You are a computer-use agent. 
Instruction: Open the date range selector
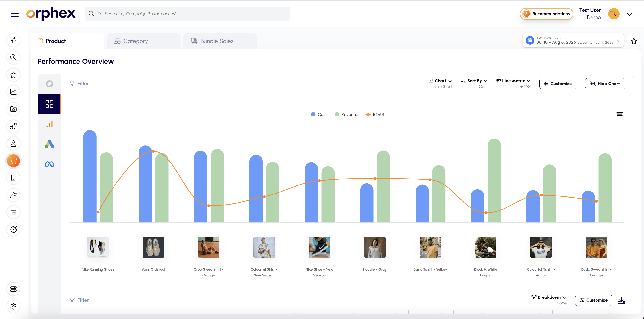573,40
